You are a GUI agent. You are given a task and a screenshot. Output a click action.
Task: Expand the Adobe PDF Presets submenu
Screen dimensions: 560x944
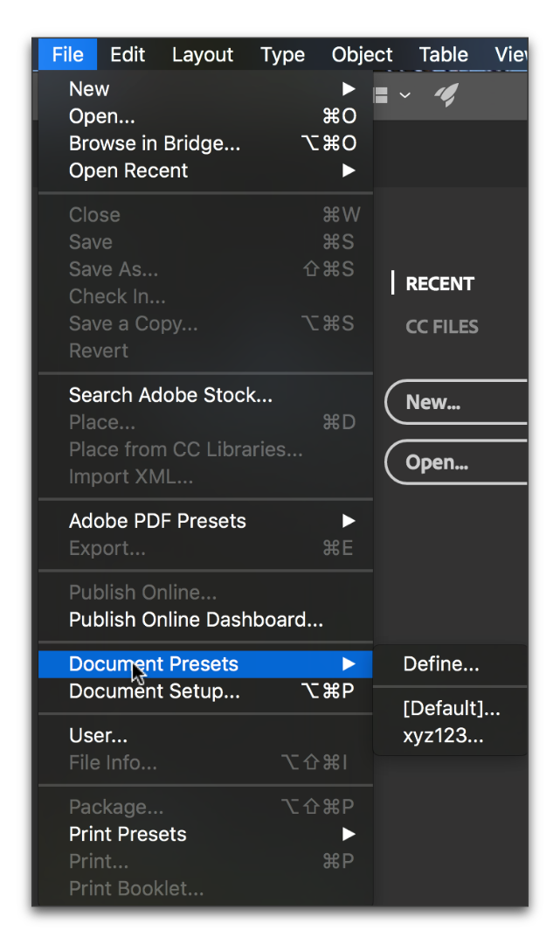(348, 520)
